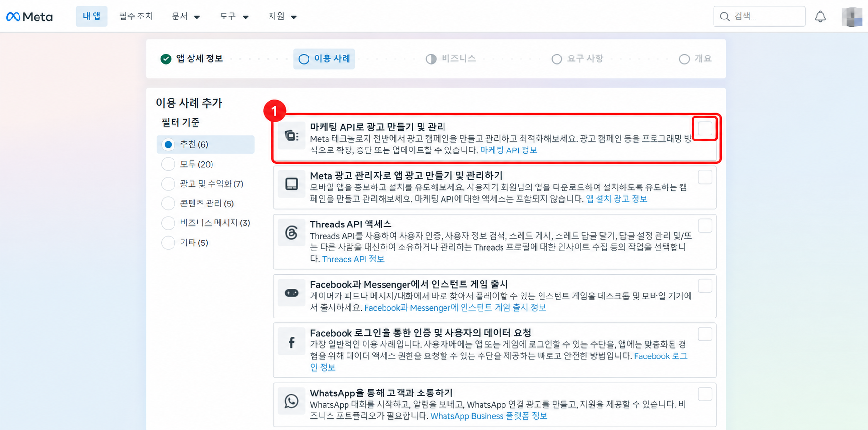868x430 pixels.
Task: Open the Facebook과 Messenger 인스턴트 게임 출시 정보 link
Action: pyautogui.click(x=455, y=308)
